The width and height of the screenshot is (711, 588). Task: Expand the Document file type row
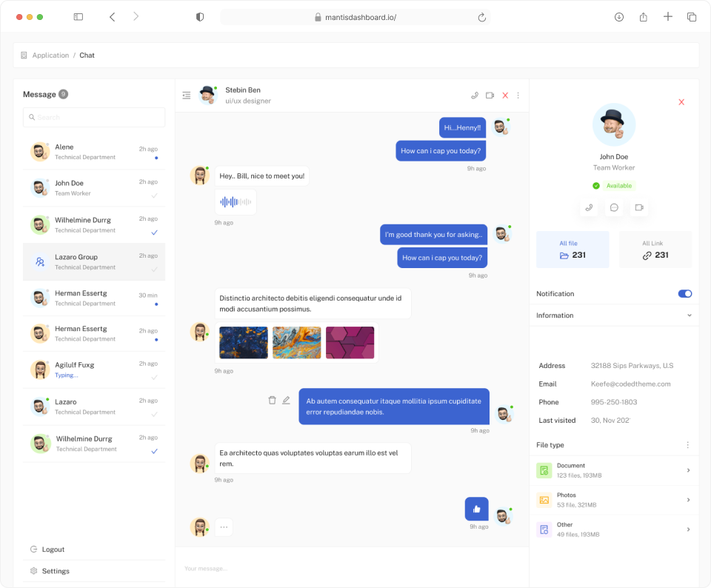tap(688, 470)
